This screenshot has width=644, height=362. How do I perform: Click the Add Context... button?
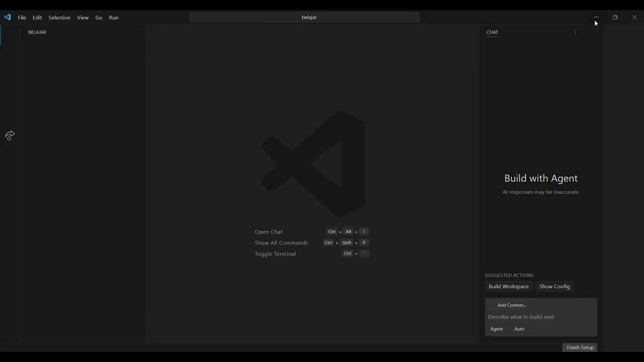(508, 305)
